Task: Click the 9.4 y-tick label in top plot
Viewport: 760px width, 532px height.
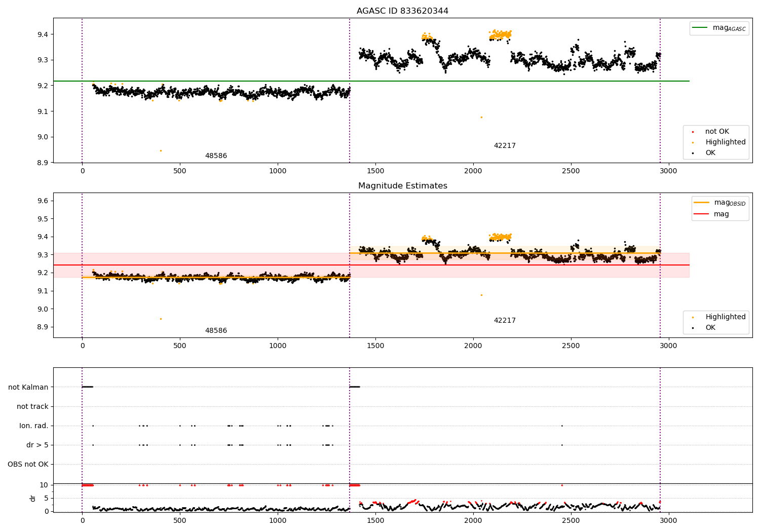Action: click(x=43, y=34)
